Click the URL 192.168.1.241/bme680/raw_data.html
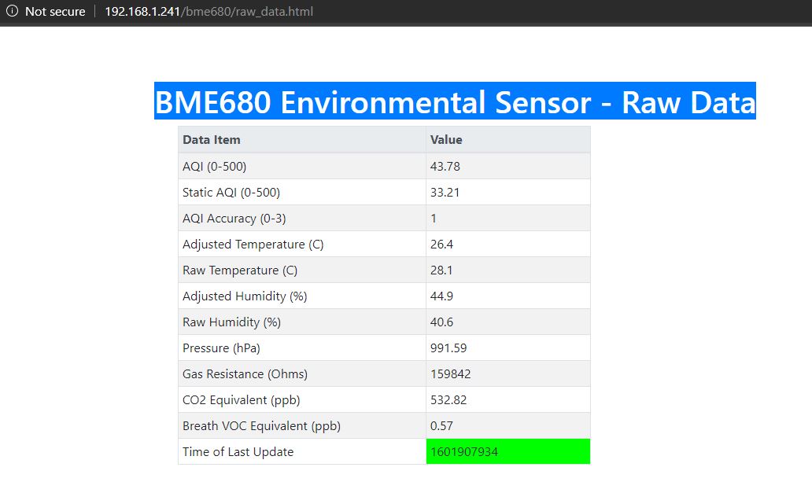The width and height of the screenshot is (812, 504). [209, 11]
